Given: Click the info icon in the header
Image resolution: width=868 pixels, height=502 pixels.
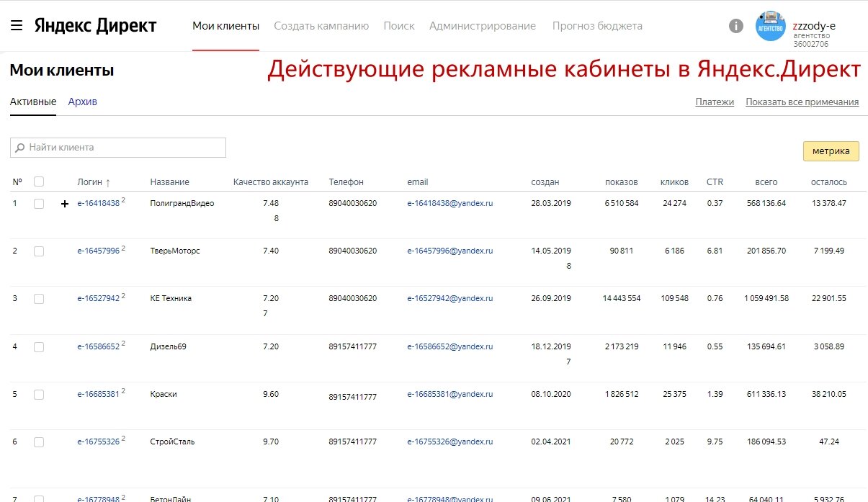Looking at the screenshot, I should 735,25.
